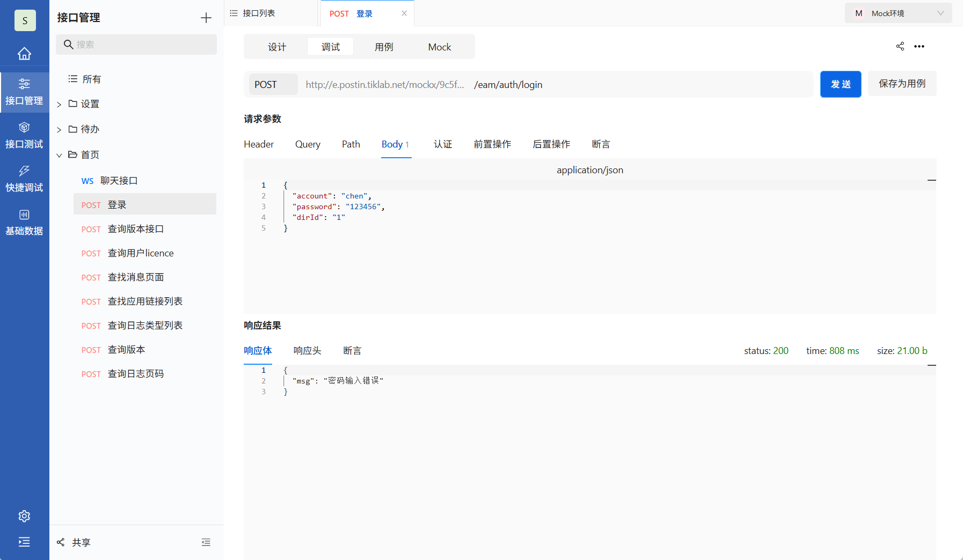Create new item with the plus icon
The height and width of the screenshot is (560, 963).
pyautogui.click(x=206, y=17)
